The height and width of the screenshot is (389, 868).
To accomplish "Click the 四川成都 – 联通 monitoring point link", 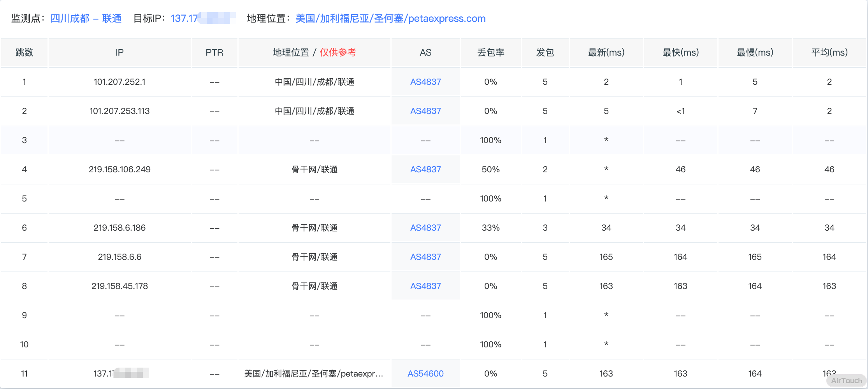I will [86, 18].
